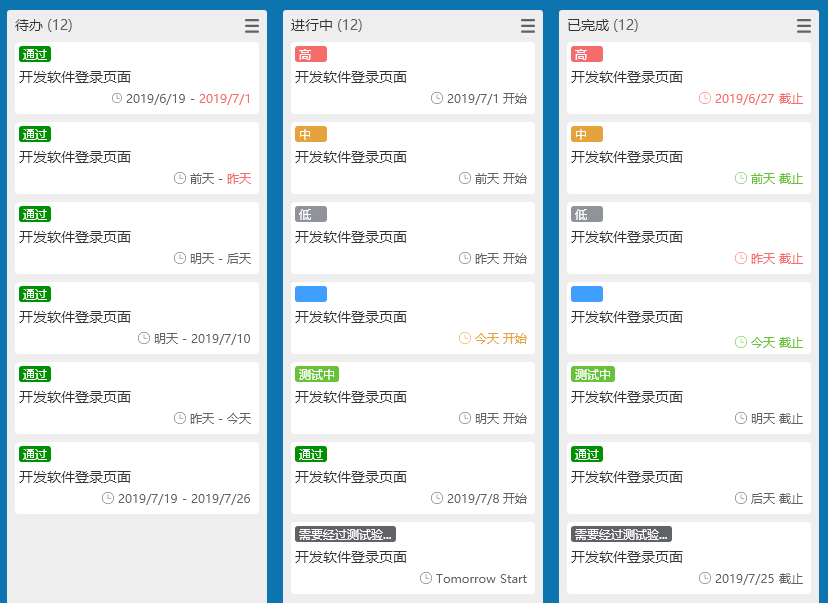Click the 待办 (12) column title
Viewport: 828px width, 603px height.
pyautogui.click(x=44, y=25)
